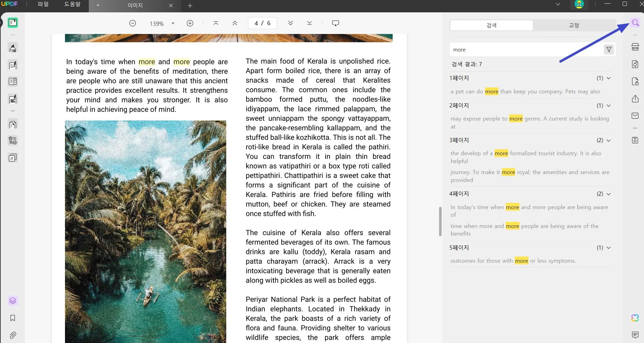Click the document vertical scrollbar thumb
The height and width of the screenshot is (343, 644).
(440, 221)
